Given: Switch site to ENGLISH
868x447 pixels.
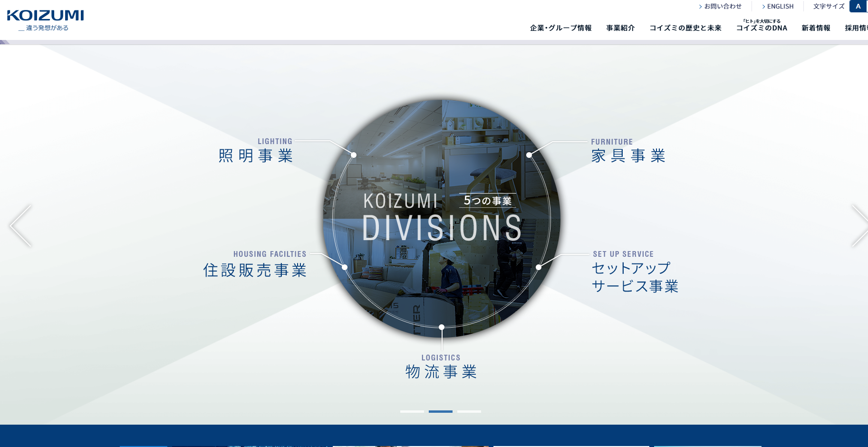Looking at the screenshot, I should [x=778, y=6].
